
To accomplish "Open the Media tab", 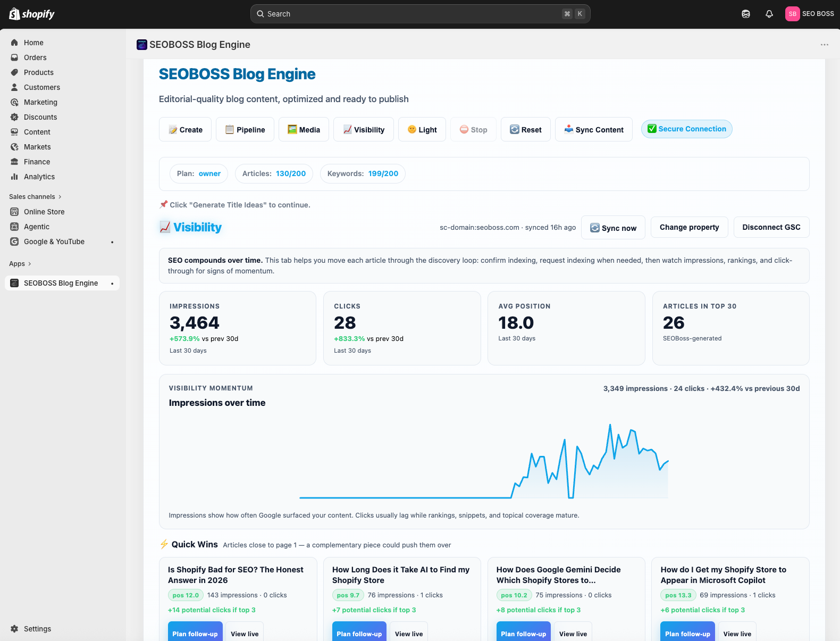I will [x=304, y=129].
